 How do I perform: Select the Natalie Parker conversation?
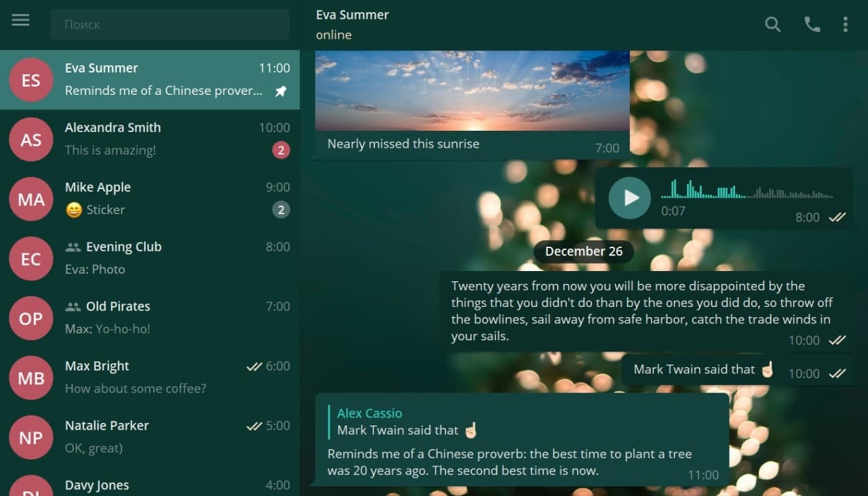pyautogui.click(x=150, y=438)
